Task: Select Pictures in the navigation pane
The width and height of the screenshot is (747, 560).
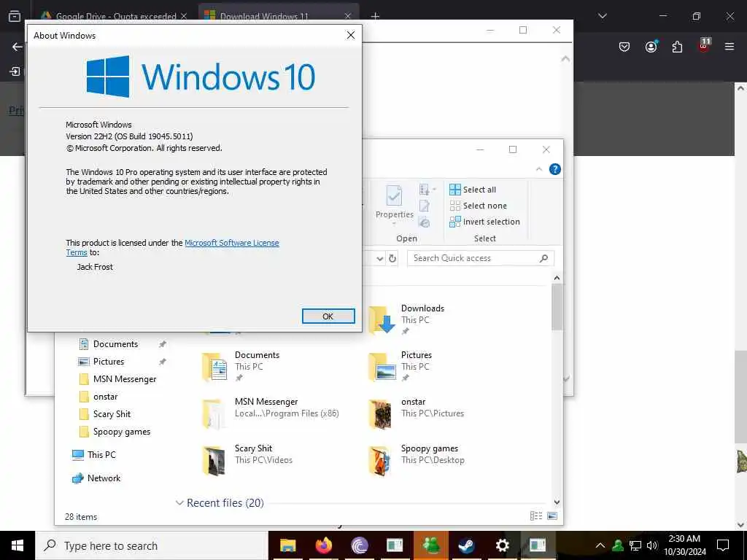Action: 109,362
